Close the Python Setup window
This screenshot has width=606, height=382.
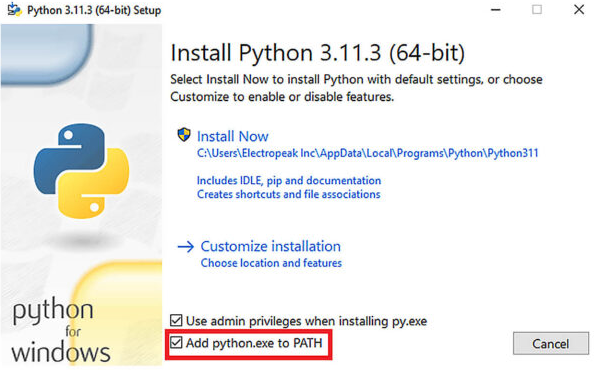coord(579,10)
